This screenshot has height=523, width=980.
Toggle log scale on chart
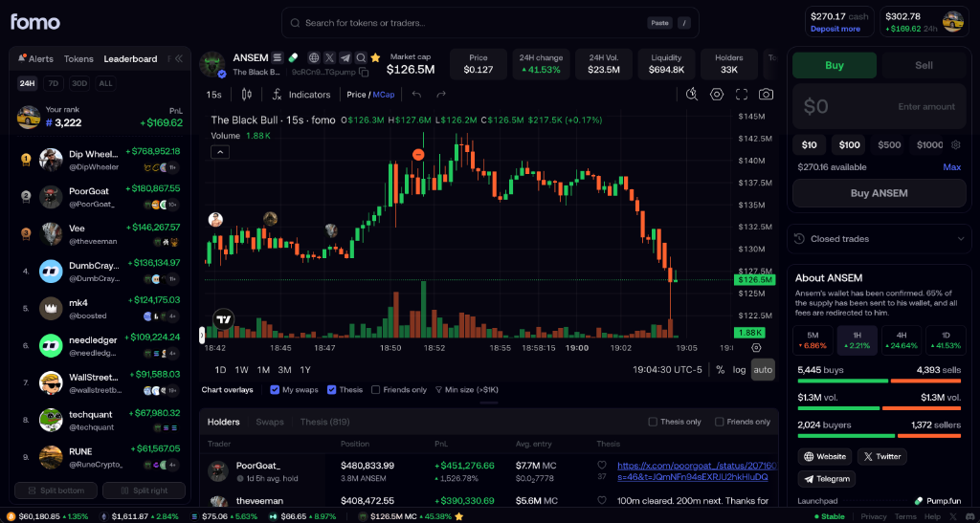740,369
